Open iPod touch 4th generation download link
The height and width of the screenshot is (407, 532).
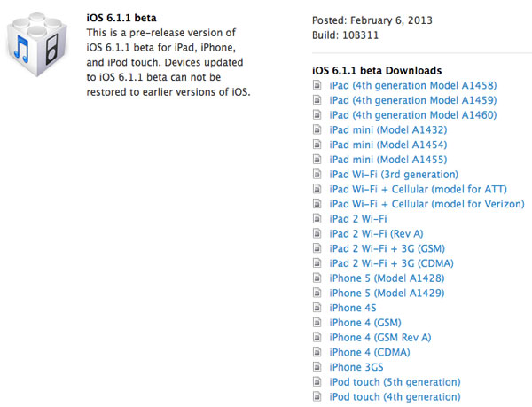[395, 397]
